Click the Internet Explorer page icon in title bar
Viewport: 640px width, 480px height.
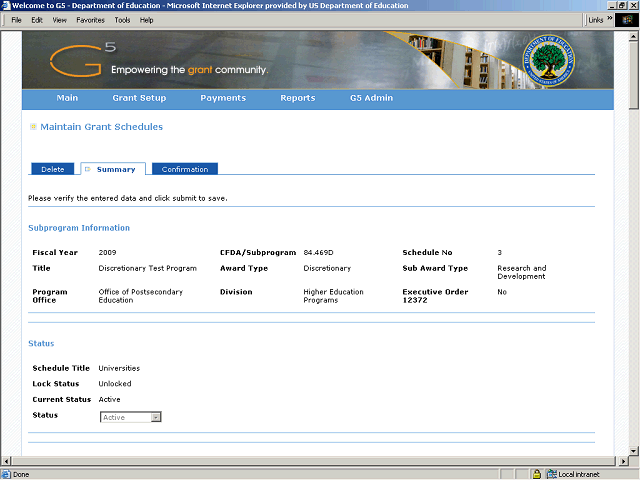click(x=6, y=5)
